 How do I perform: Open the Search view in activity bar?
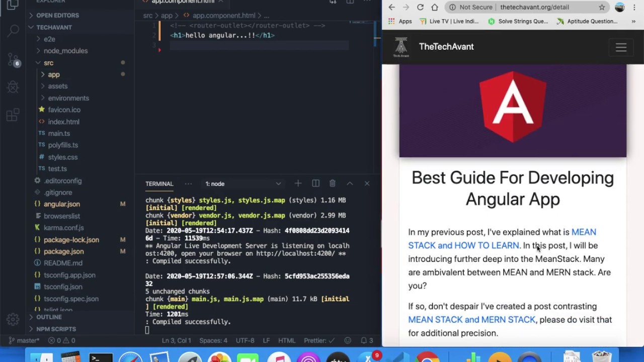13,32
